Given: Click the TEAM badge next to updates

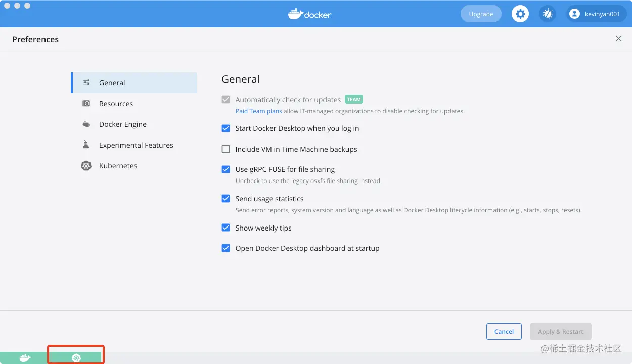Looking at the screenshot, I should click(354, 99).
